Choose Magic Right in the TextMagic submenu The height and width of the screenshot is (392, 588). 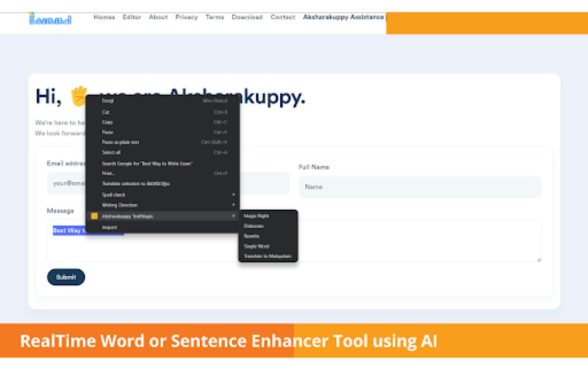coord(268,216)
